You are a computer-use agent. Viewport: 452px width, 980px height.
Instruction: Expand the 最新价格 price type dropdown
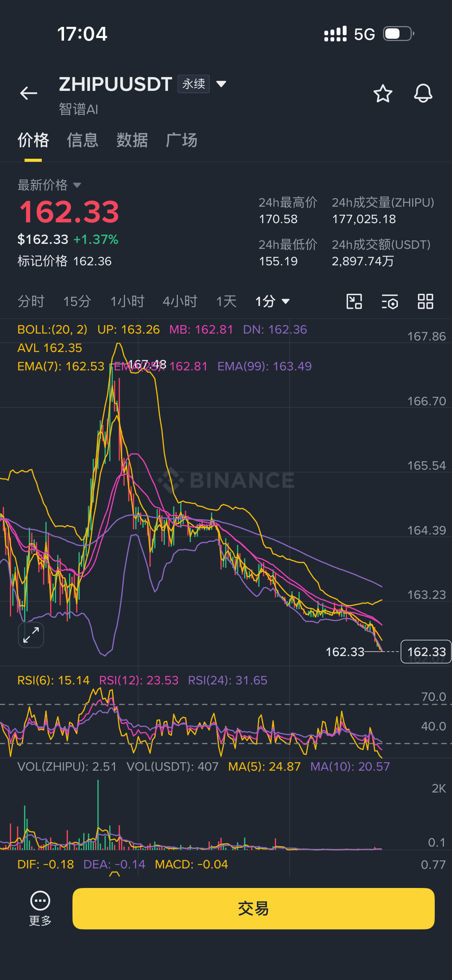coord(77,185)
